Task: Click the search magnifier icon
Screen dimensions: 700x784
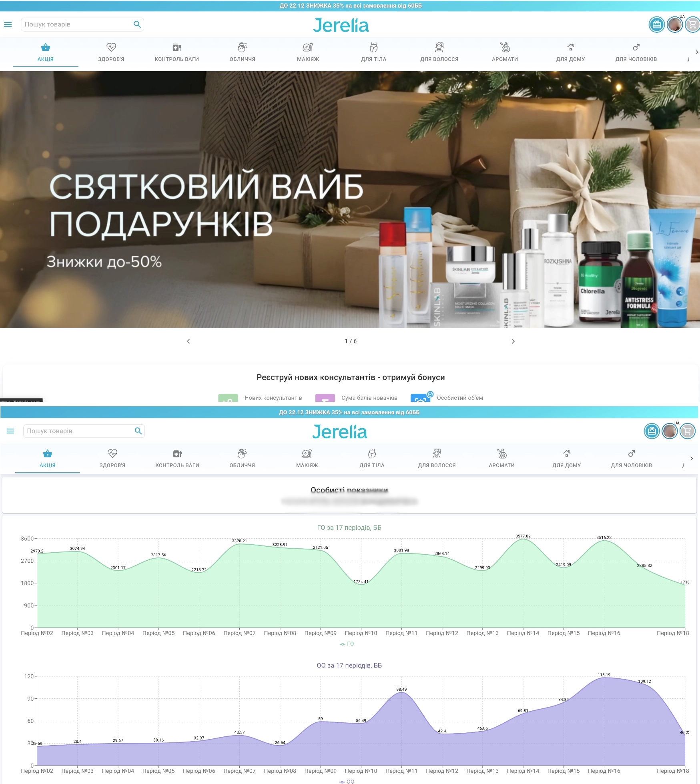Action: click(x=137, y=24)
